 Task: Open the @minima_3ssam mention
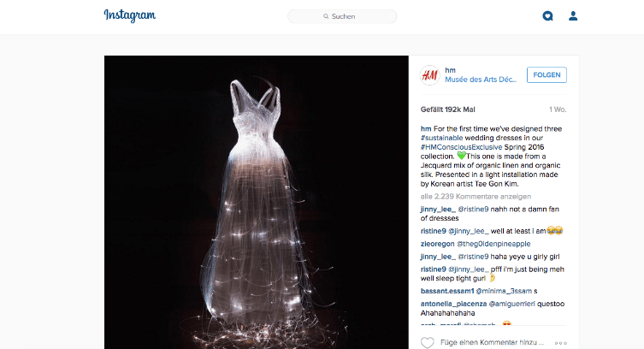point(504,291)
